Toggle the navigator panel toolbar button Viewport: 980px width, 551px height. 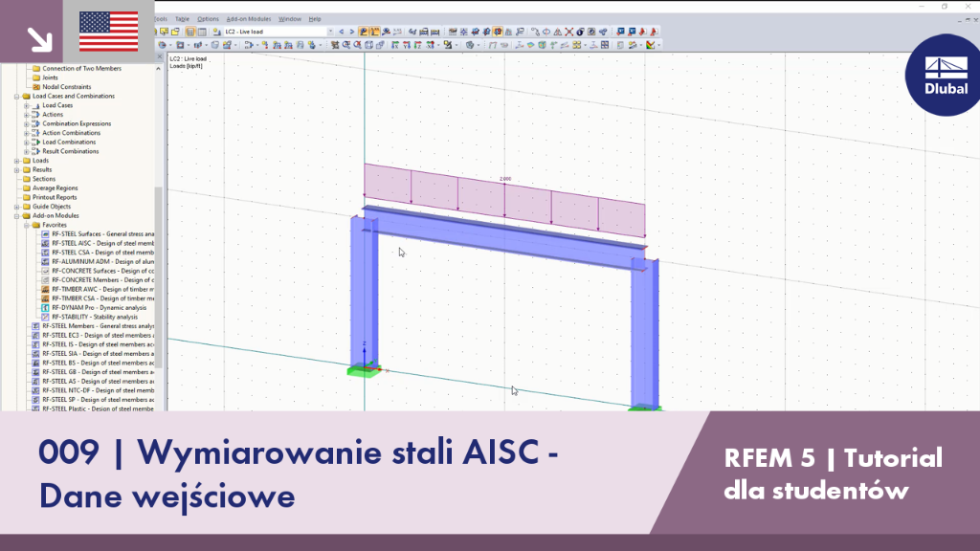(190, 32)
